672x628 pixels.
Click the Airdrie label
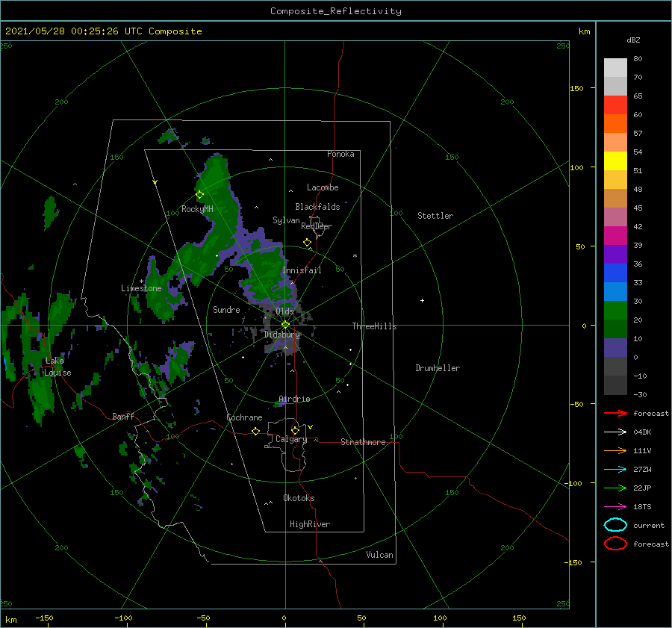click(294, 399)
